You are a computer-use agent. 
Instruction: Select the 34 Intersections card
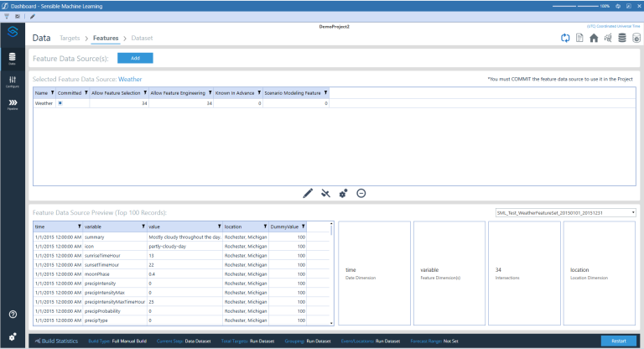tap(524, 273)
